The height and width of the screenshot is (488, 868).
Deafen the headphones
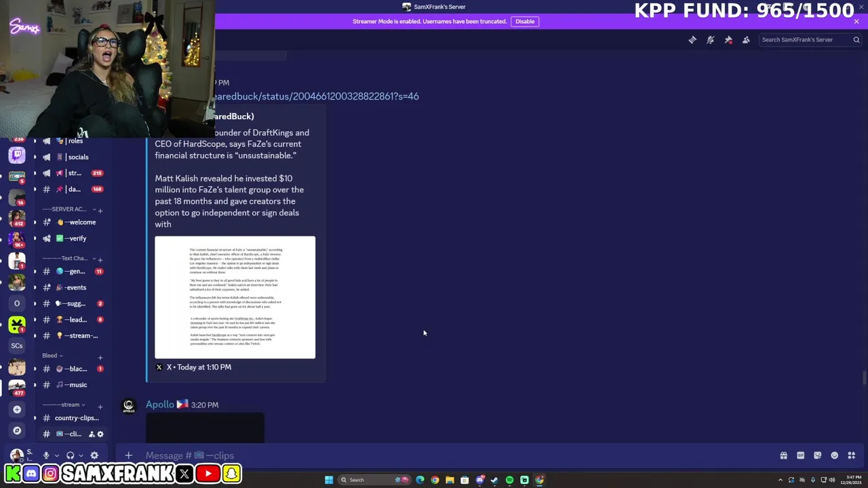pos(70,455)
